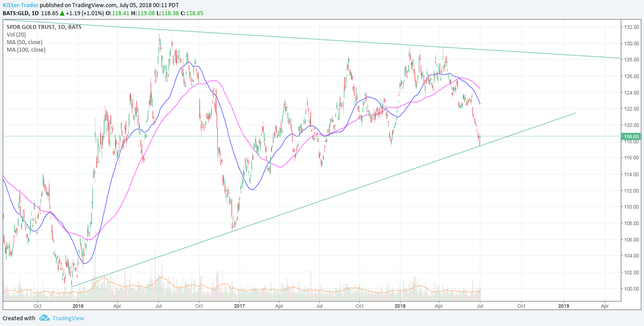
Task: Click the 120.00 price axis label
Action: [632, 125]
